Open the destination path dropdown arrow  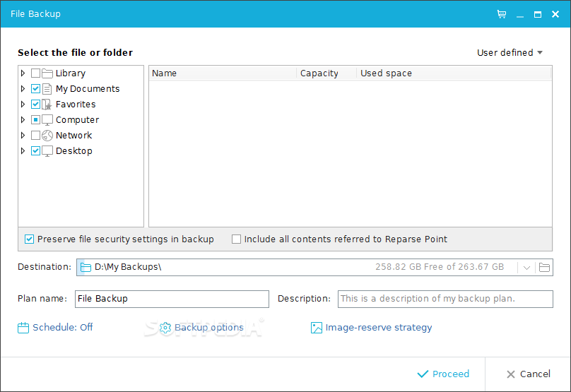click(526, 268)
